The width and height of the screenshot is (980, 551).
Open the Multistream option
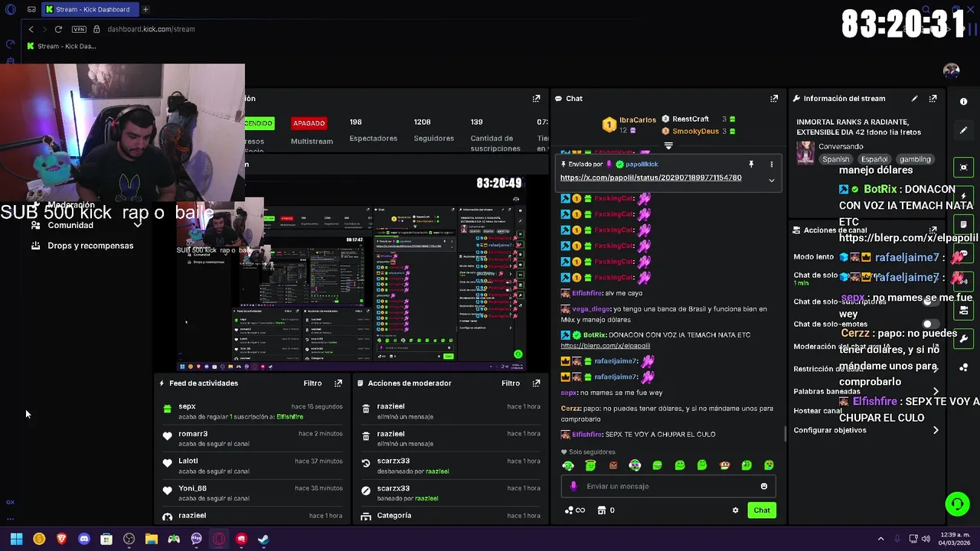point(312,142)
